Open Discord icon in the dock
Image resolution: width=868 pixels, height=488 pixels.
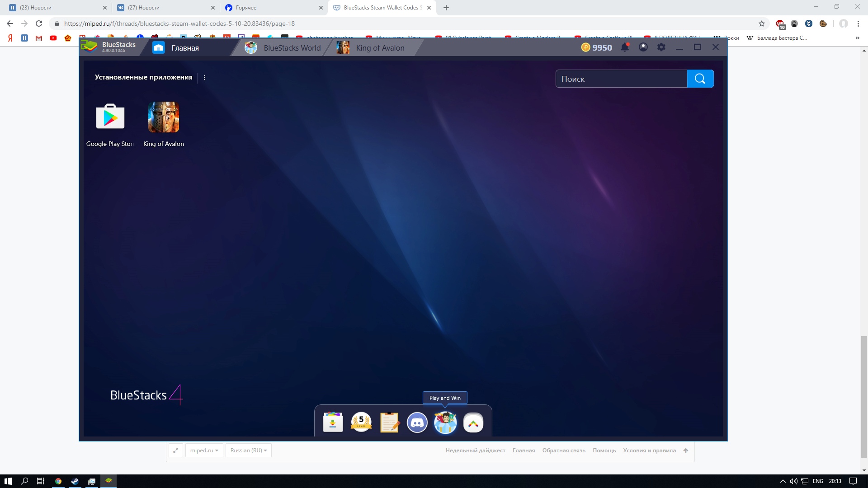coord(417,422)
